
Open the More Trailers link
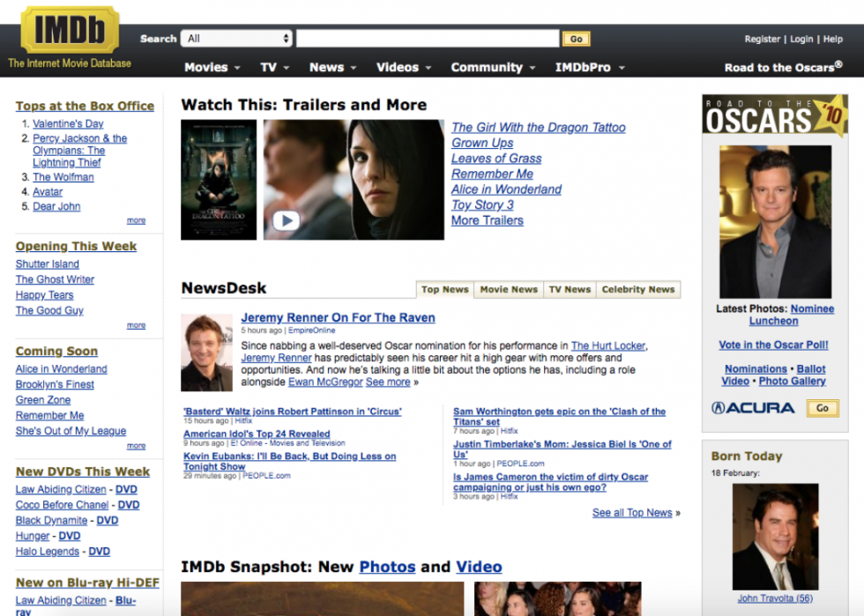(x=487, y=219)
